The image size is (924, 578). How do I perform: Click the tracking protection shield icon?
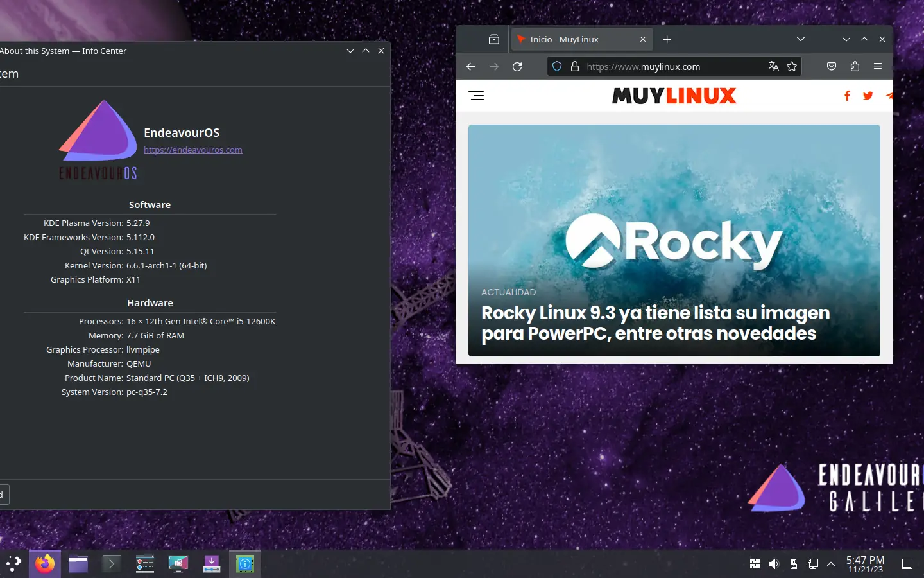pyautogui.click(x=557, y=66)
